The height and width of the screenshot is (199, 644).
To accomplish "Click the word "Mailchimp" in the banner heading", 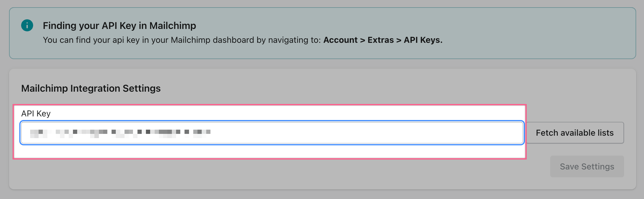I will point(173,26).
